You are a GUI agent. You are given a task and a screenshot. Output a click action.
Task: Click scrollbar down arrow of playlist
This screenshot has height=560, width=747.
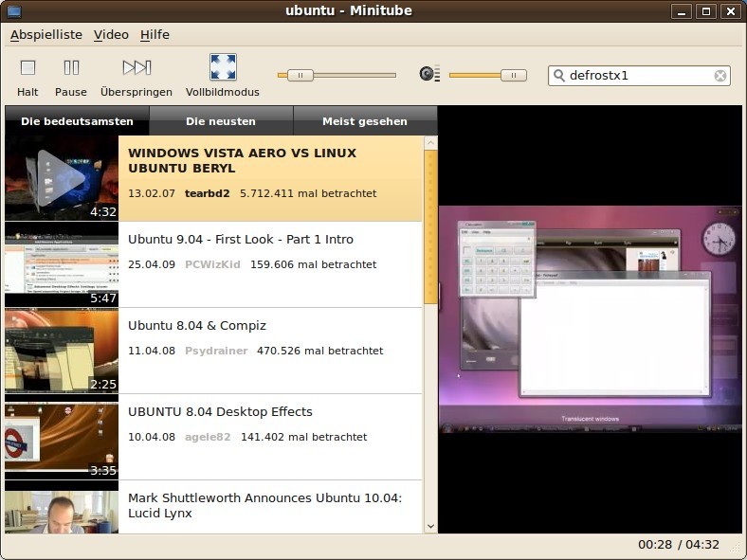click(x=430, y=526)
